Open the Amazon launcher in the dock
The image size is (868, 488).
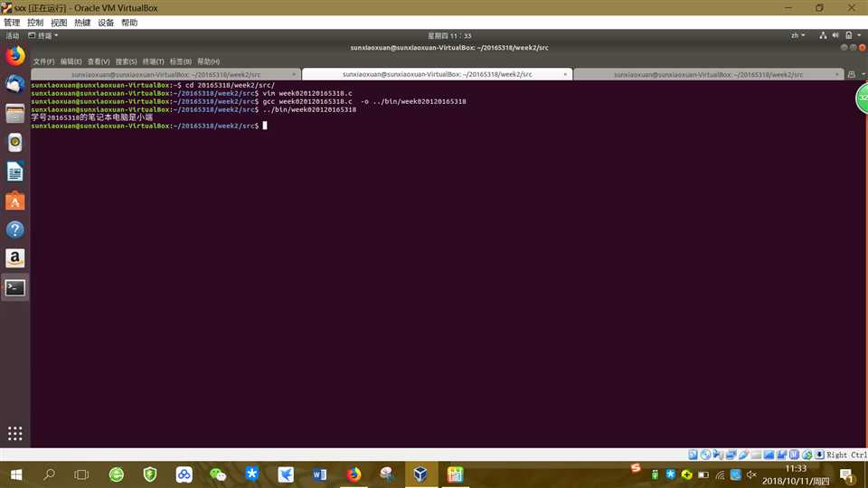(15, 258)
